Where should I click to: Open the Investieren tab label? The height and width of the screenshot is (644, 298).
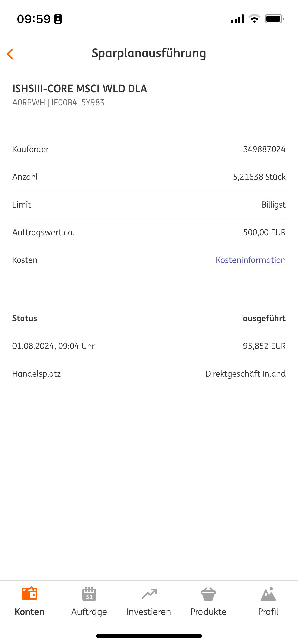coord(149,612)
